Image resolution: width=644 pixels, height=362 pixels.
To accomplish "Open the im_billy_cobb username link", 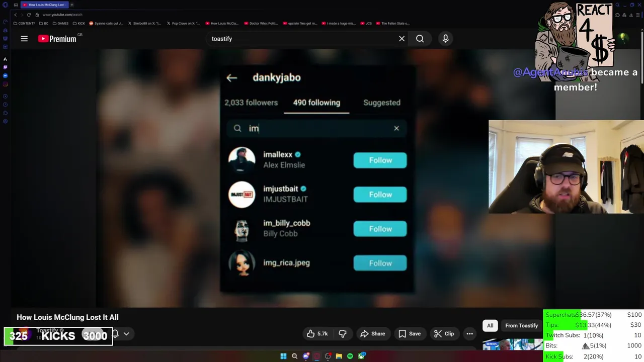I will (x=287, y=223).
